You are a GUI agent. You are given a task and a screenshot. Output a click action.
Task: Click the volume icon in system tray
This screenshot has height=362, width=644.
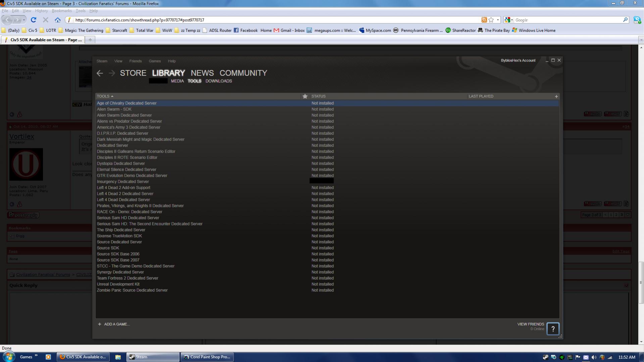(594, 357)
